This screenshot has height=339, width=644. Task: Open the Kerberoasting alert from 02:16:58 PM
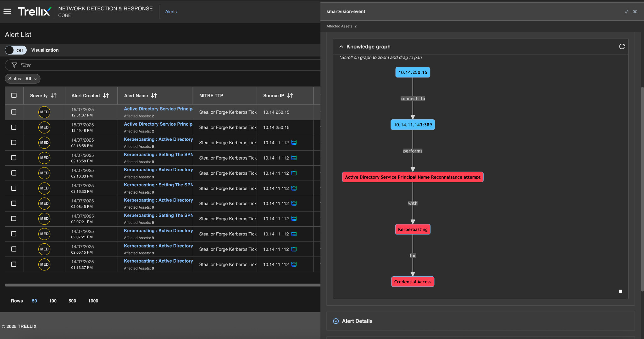158,139
